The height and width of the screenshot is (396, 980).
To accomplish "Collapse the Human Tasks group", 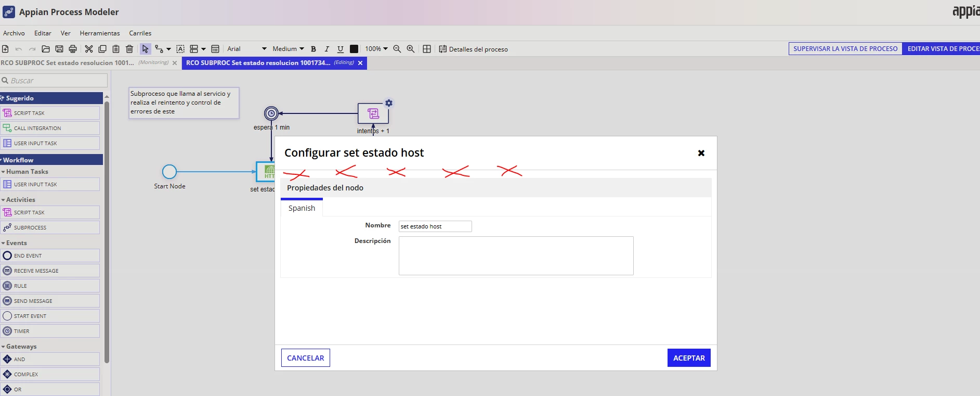I will 25,172.
